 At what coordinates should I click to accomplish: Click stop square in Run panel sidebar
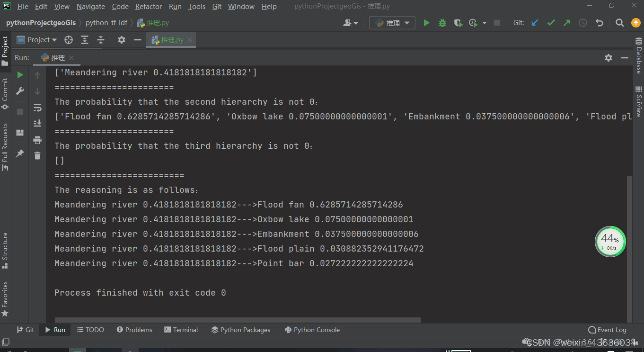point(20,112)
